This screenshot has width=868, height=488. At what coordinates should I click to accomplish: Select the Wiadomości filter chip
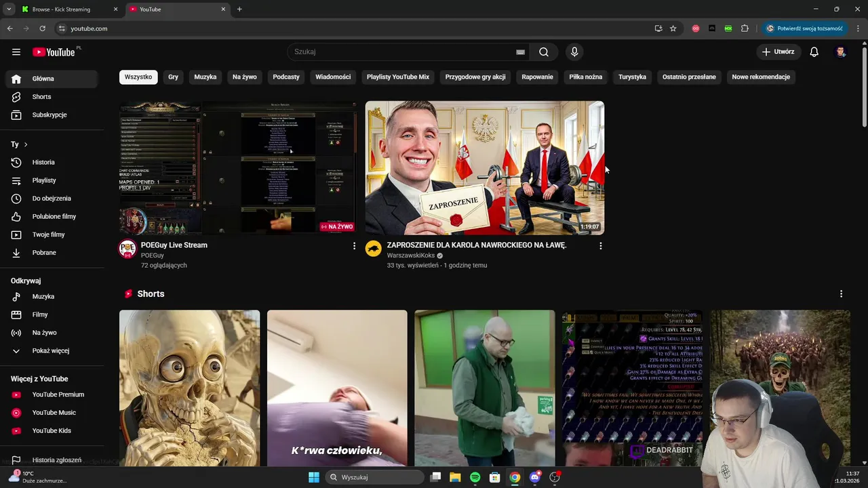[x=333, y=77]
